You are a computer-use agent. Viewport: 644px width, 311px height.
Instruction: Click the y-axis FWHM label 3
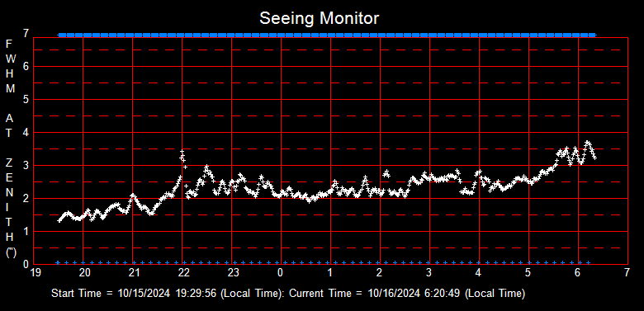[x=26, y=165]
